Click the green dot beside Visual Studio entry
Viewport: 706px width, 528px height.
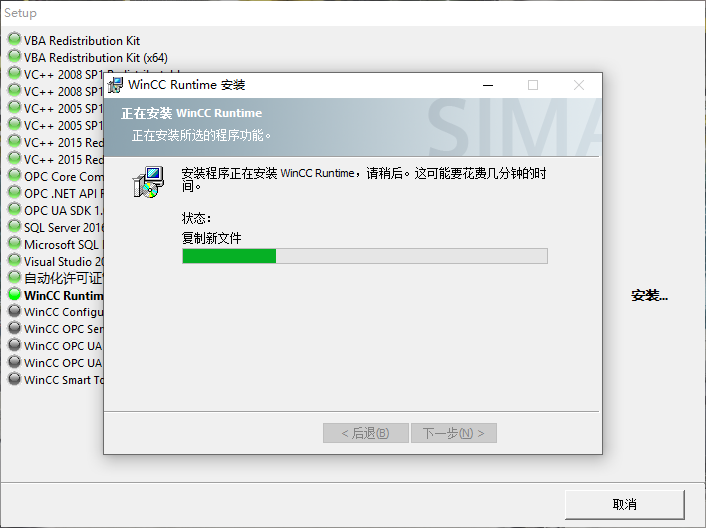point(14,260)
